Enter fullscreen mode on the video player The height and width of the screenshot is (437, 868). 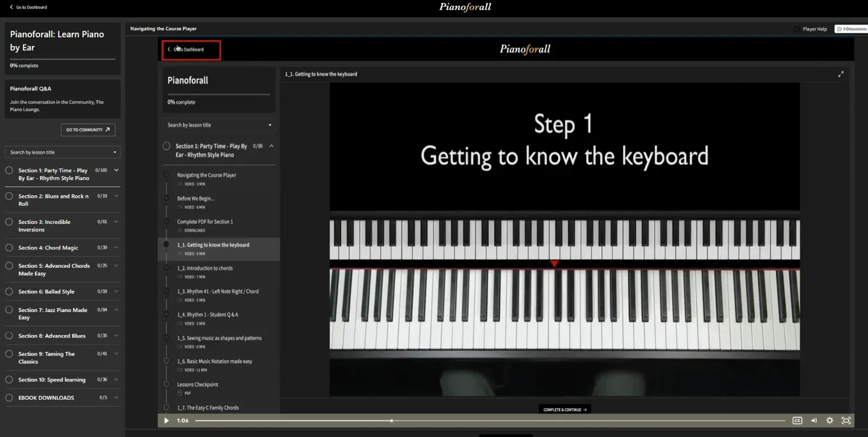[846, 421]
